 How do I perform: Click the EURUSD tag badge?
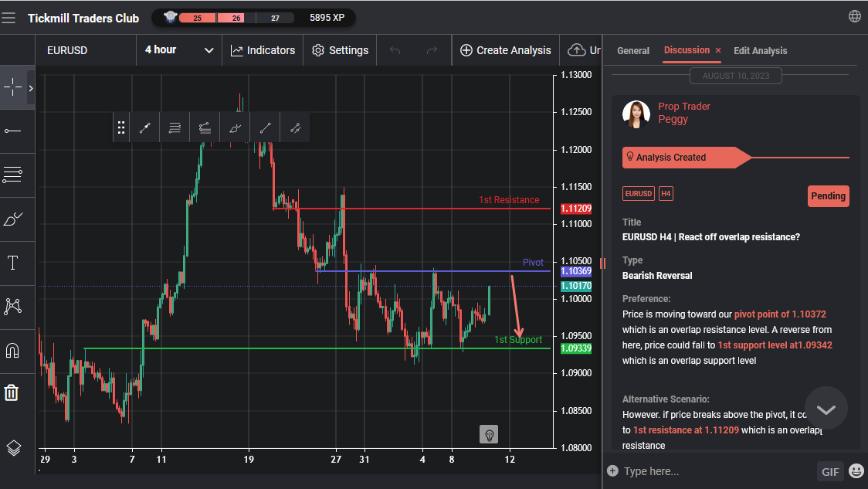[x=639, y=194]
